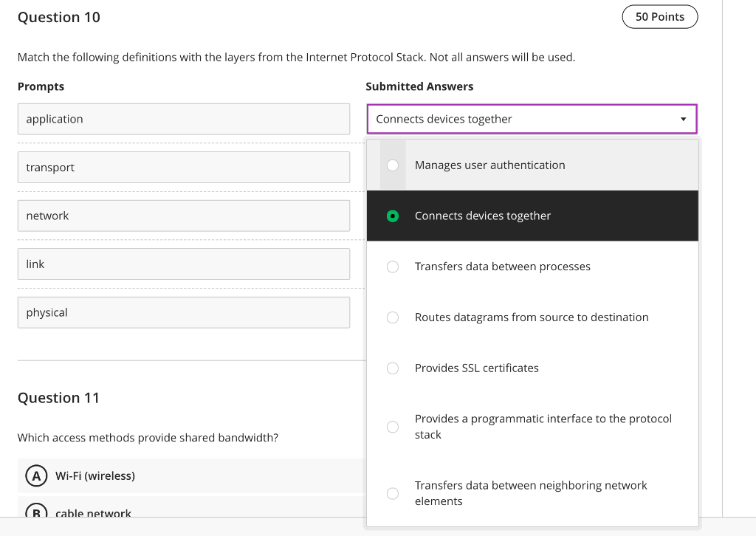Select 'Connects devices together' radio option
The image size is (756, 536).
click(393, 216)
